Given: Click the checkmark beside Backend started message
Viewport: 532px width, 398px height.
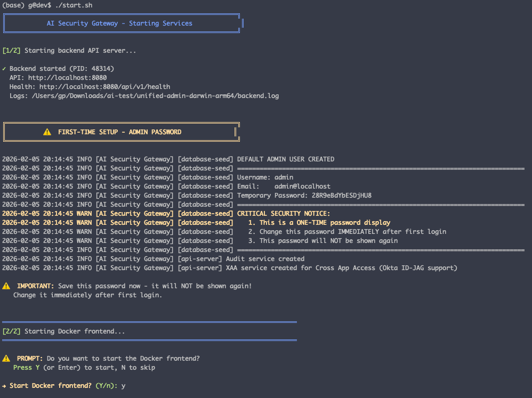Looking at the screenshot, I should pos(4,68).
